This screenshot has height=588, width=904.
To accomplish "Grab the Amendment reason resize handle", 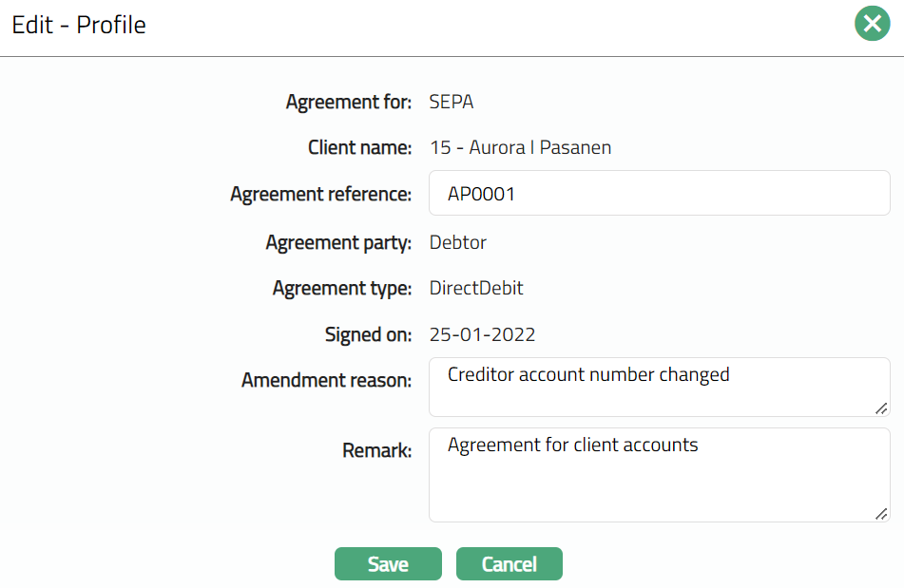I will pyautogui.click(x=881, y=408).
